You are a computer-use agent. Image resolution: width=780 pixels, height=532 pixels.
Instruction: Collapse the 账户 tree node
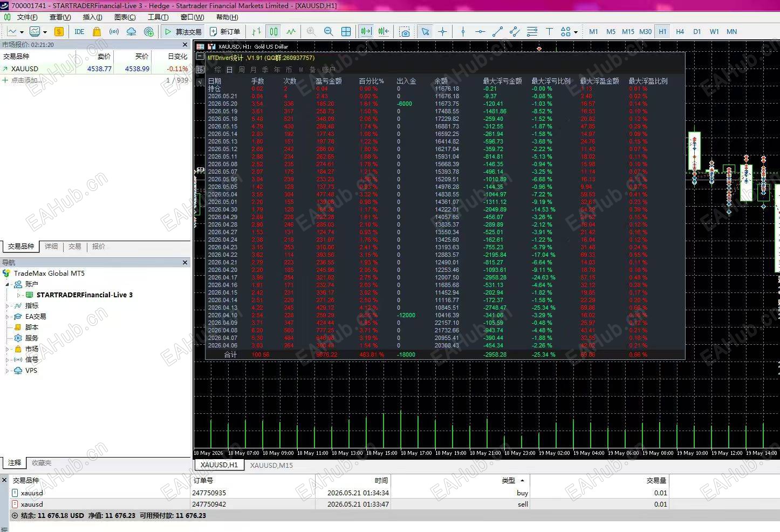click(8, 284)
